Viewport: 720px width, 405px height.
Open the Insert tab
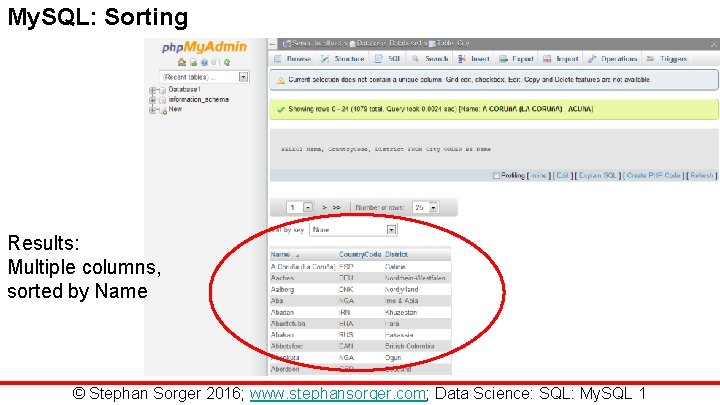pos(474,59)
